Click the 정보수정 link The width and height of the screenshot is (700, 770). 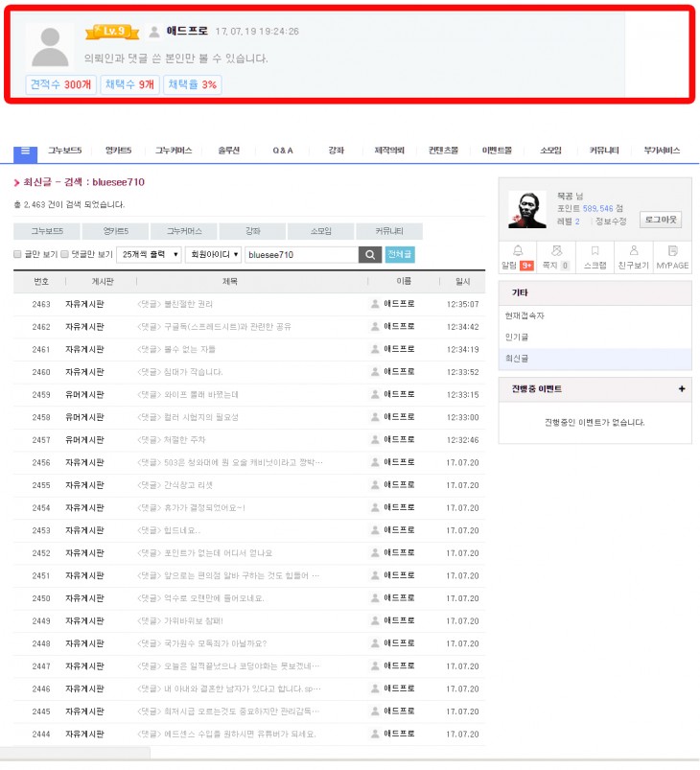[611, 221]
